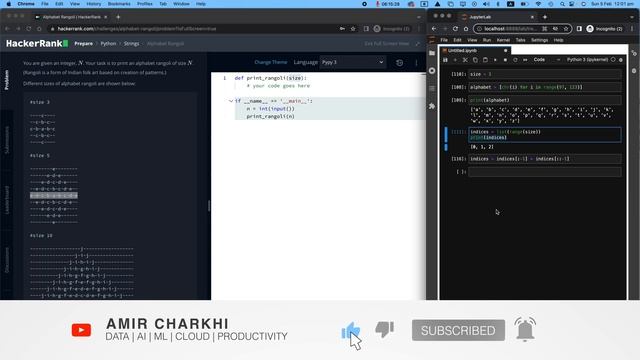Open the JupyterLab Settings menu
Viewport: 640px width, 360px height.
click(x=539, y=40)
